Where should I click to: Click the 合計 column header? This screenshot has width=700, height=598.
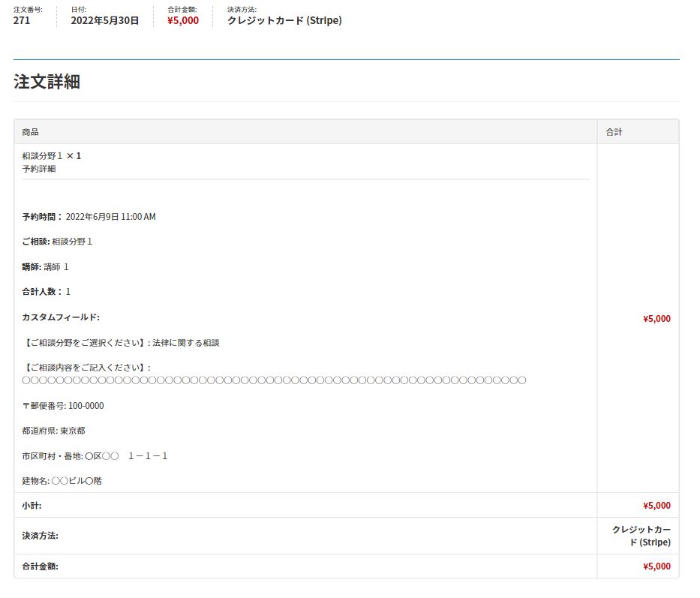coord(614,132)
